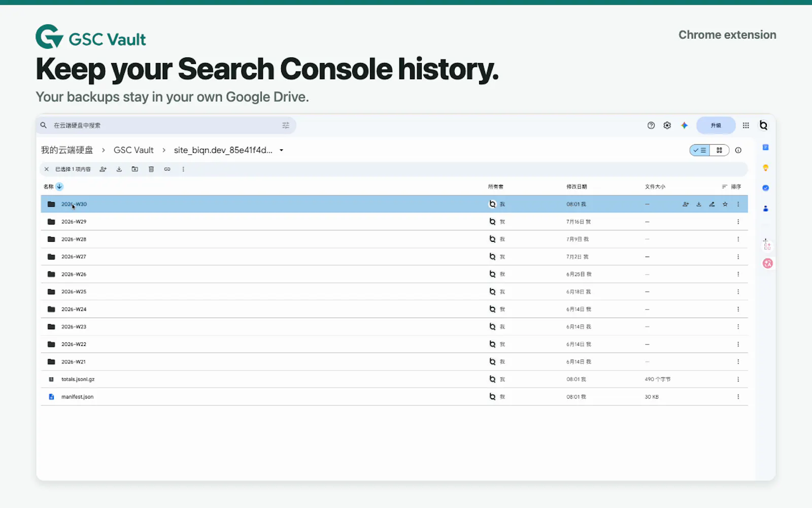Select the 2026-W22 folder
Screen dimensions: 812x508
pyautogui.click(x=394, y=344)
